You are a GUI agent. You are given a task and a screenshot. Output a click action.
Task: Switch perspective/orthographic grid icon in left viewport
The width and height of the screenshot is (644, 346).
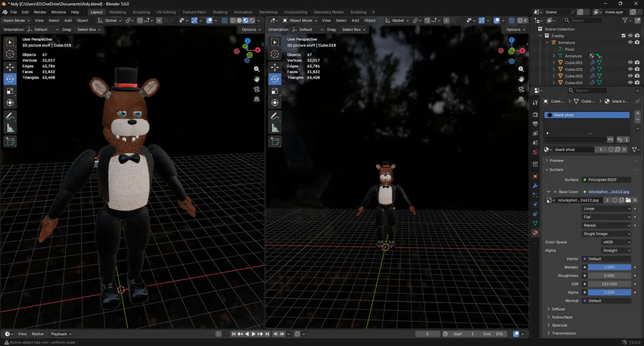click(257, 99)
